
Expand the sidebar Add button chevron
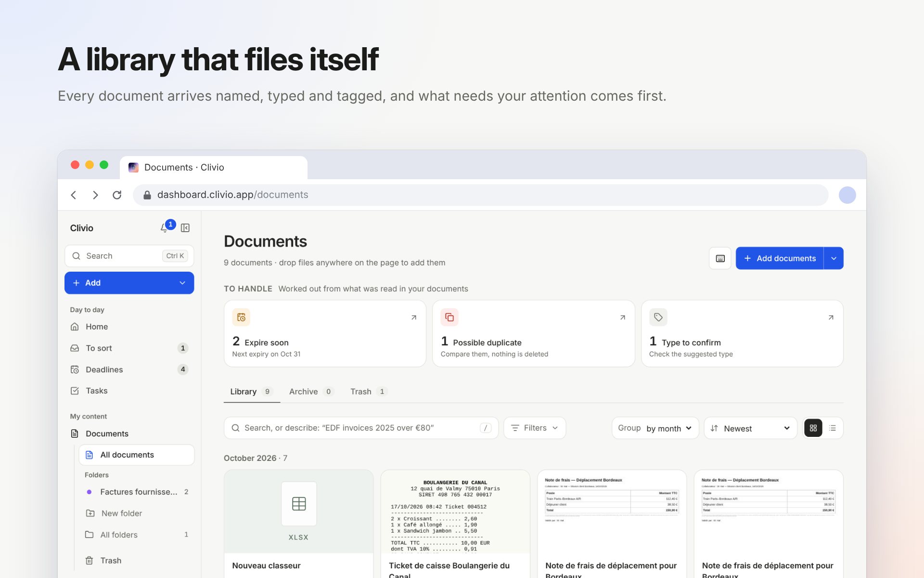pyautogui.click(x=182, y=283)
